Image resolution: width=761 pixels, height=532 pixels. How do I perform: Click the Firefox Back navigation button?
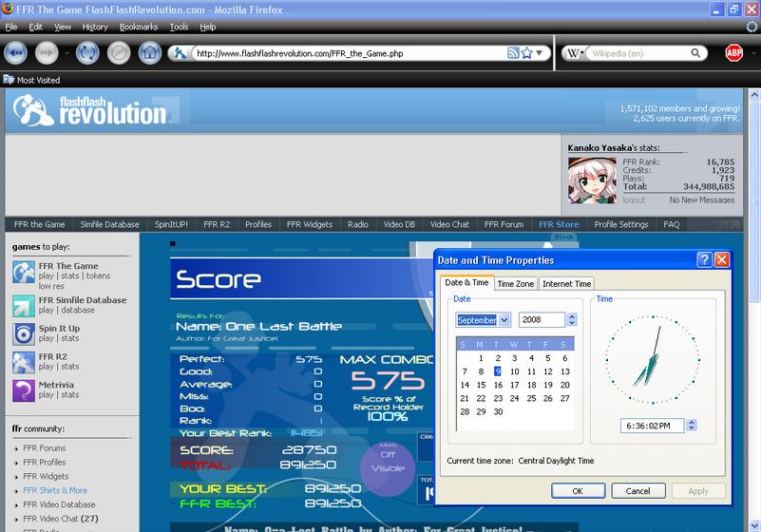15,53
